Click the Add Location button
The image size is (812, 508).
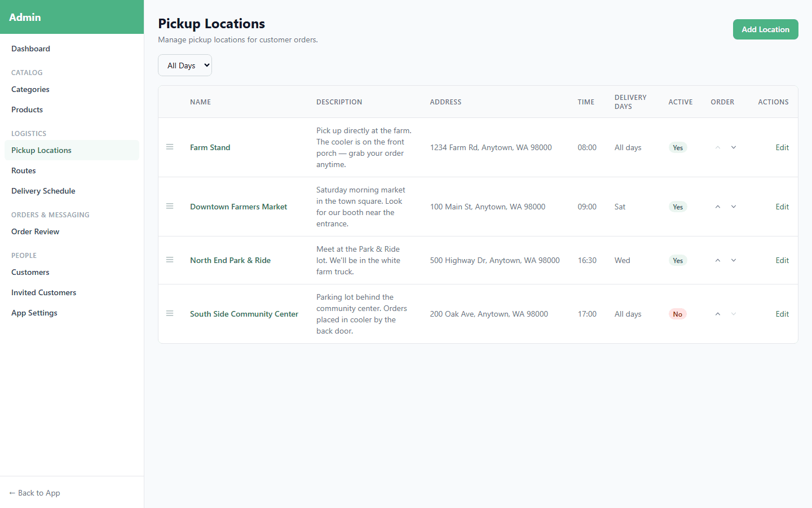(765, 29)
